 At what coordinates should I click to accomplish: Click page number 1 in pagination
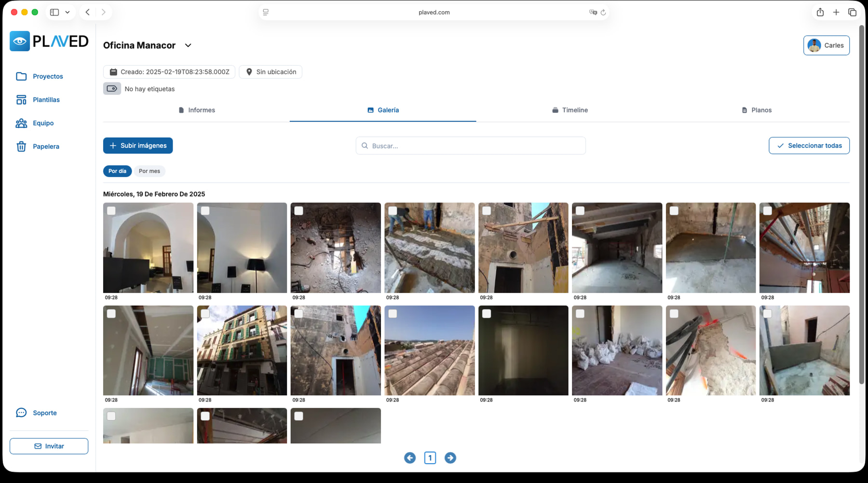click(430, 458)
